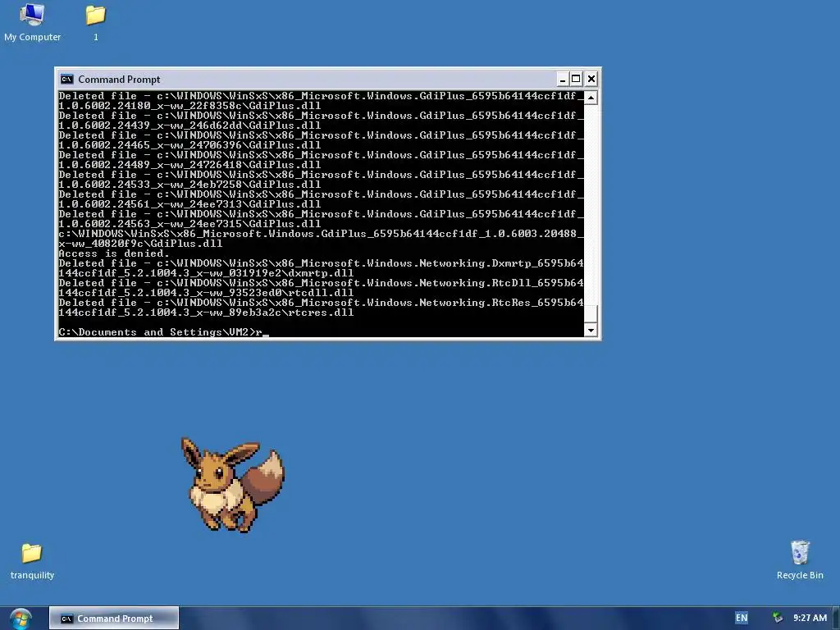
Task: Open the Recycle Bin icon
Action: point(800,552)
